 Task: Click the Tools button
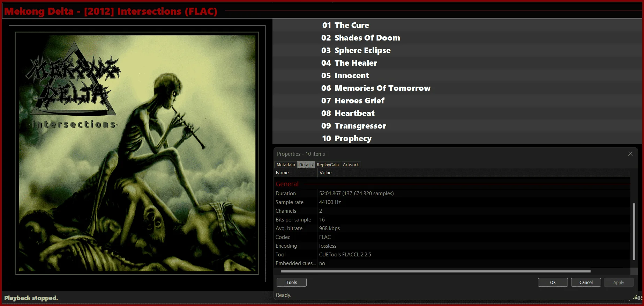click(x=292, y=282)
